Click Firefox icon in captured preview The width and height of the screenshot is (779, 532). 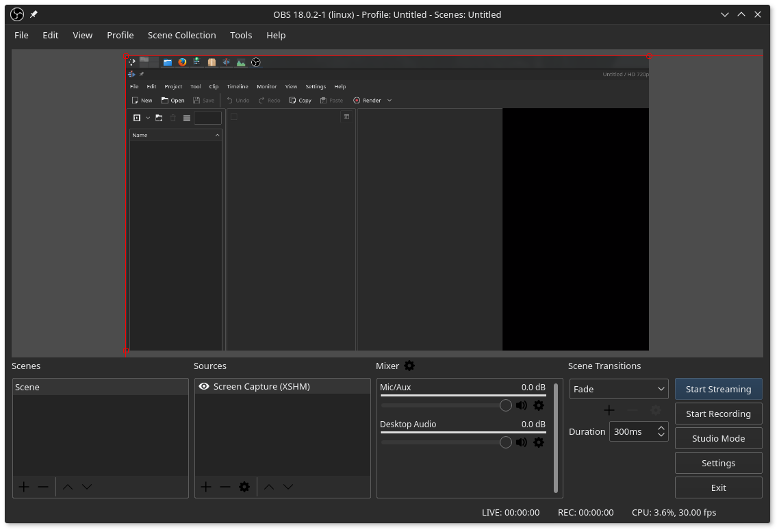182,62
